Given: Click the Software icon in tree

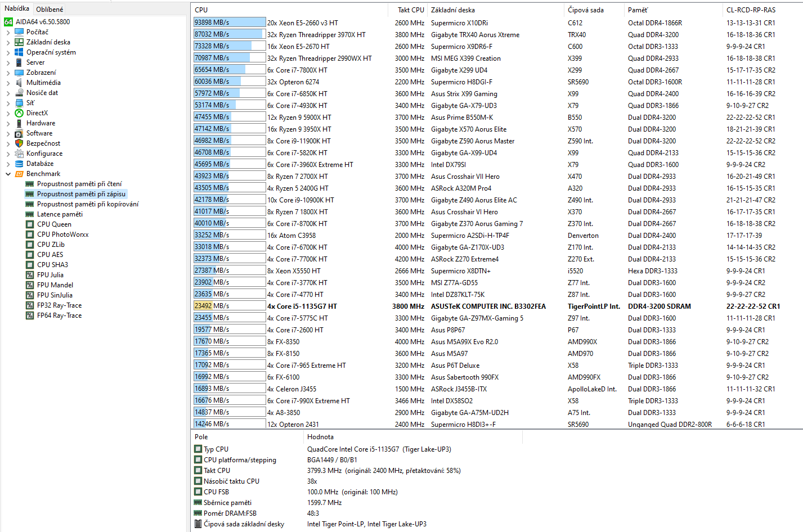Looking at the screenshot, I should coord(19,133).
